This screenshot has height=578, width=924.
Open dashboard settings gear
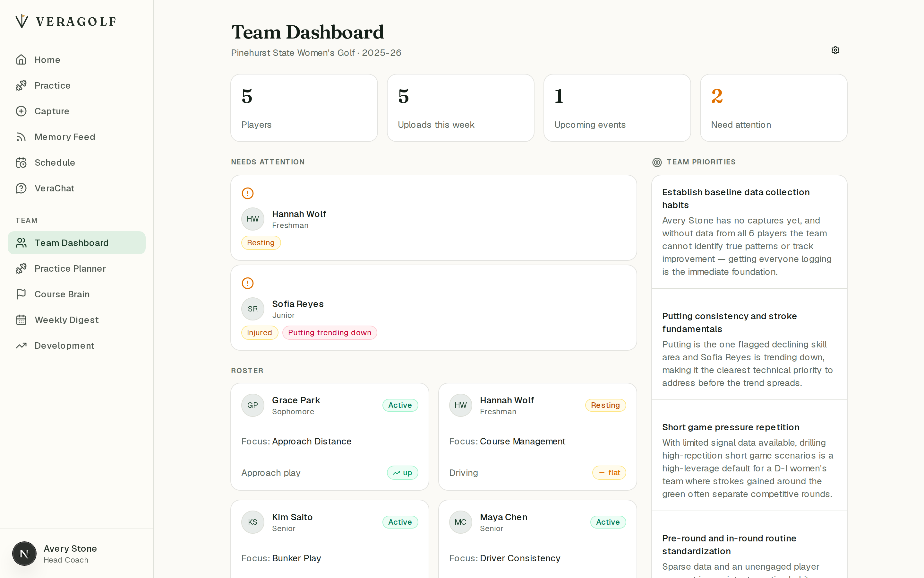point(835,50)
